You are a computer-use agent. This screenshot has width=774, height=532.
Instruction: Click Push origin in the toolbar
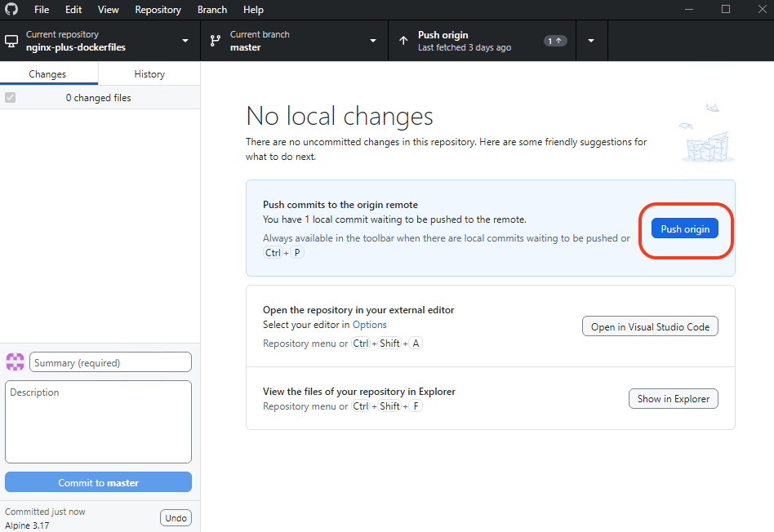click(x=483, y=41)
